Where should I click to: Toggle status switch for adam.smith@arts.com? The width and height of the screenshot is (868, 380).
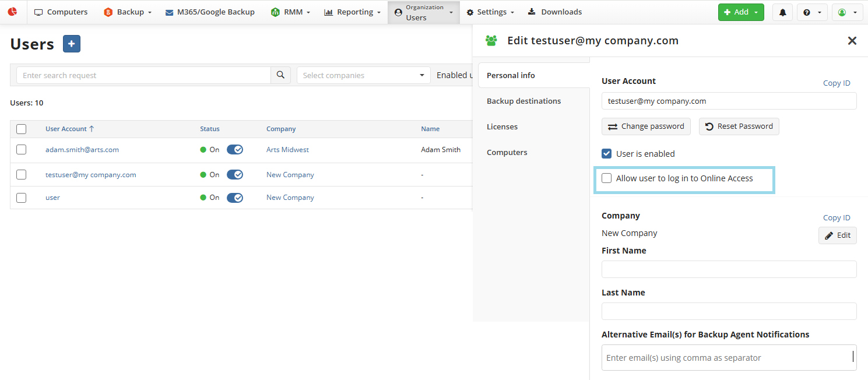235,150
